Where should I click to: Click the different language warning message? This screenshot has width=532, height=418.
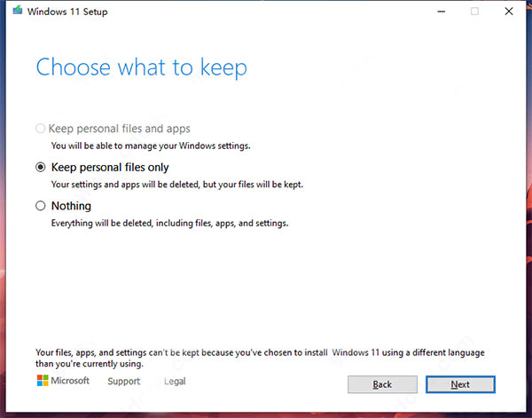point(260,358)
